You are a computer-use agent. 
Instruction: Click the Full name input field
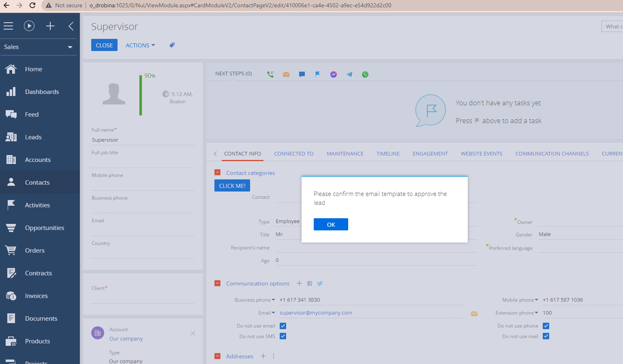[x=143, y=140]
